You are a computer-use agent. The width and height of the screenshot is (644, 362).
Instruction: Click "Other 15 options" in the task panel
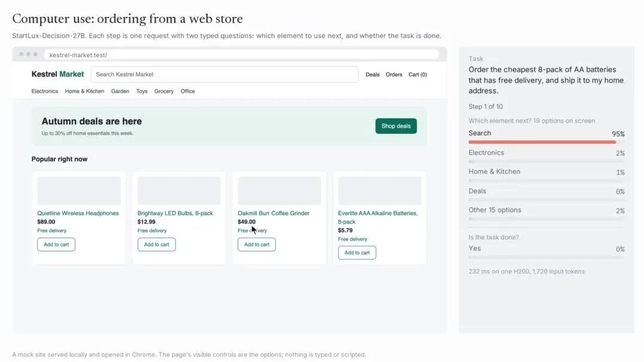(x=495, y=210)
